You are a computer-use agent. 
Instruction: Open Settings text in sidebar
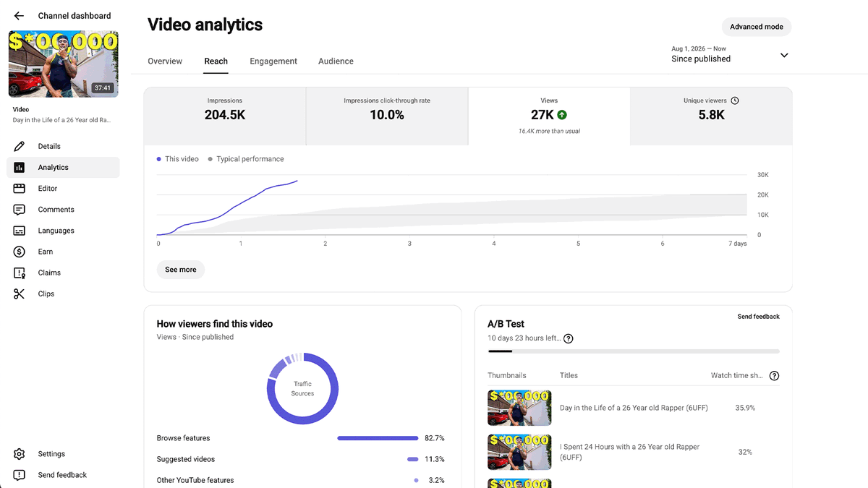coord(51,454)
